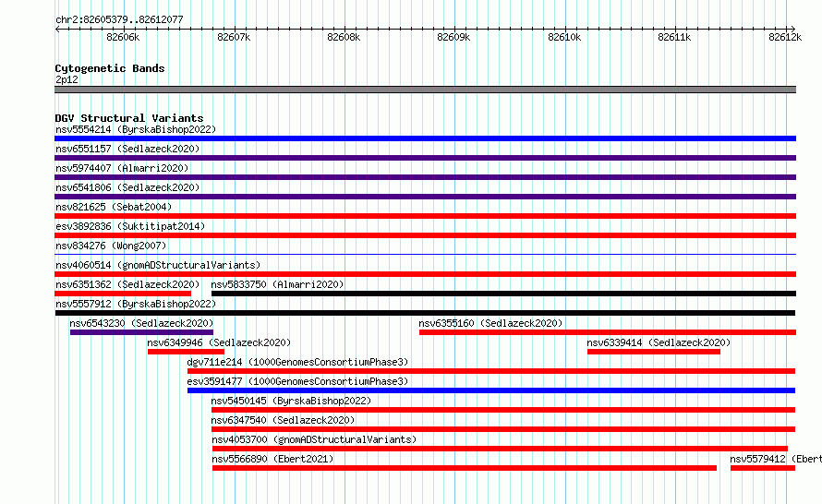Screen dimensions: 822x504
Task: Open nsv6349946 (Sedlazeck2020) variant
Action: [x=219, y=342]
